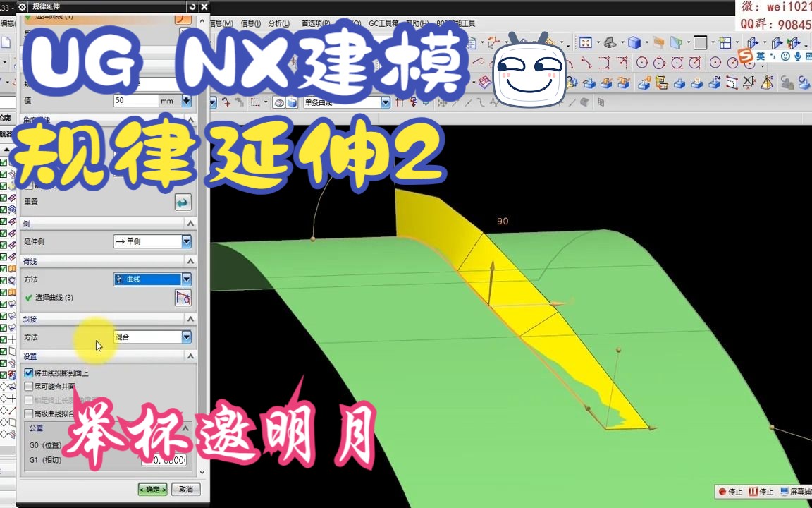Click the 取消 button to cancel
The height and width of the screenshot is (508, 812).
click(185, 489)
